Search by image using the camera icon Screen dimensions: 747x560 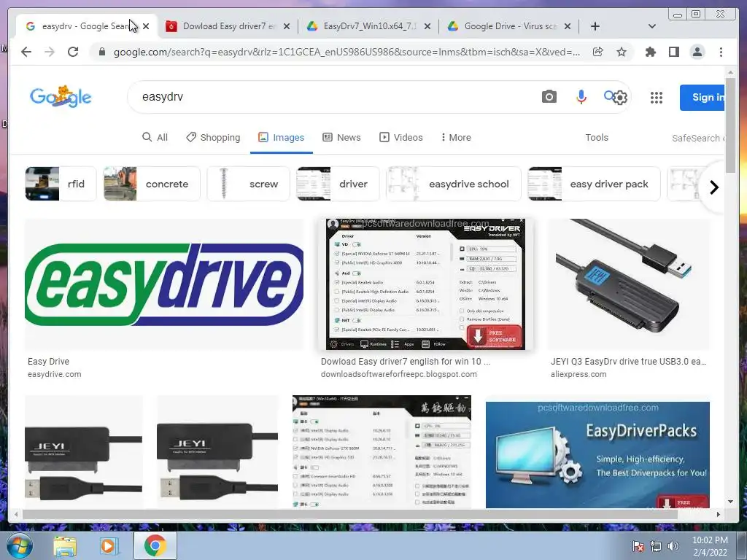pos(549,97)
